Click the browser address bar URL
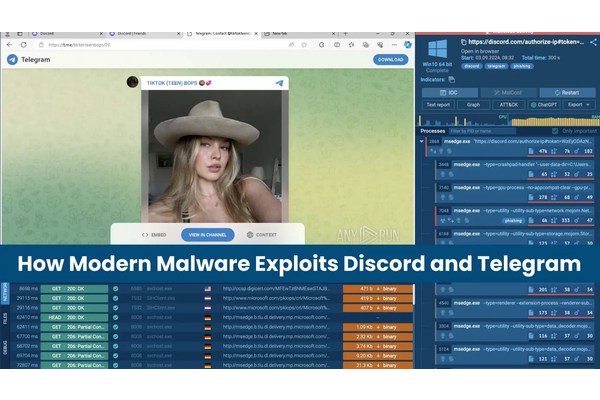The height and width of the screenshot is (400, 600). [79, 45]
